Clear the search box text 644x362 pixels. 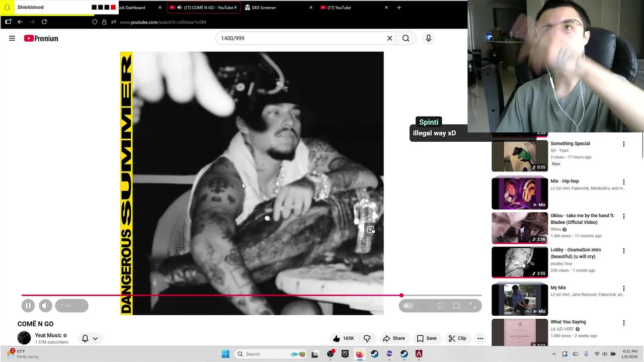coord(389,38)
